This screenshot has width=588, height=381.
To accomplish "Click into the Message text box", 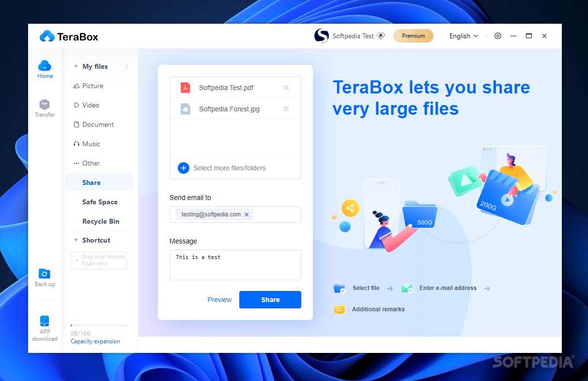I will [235, 265].
